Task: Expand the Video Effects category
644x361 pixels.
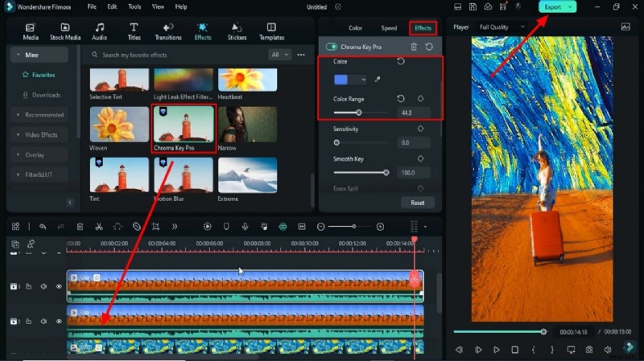Action: 42,134
